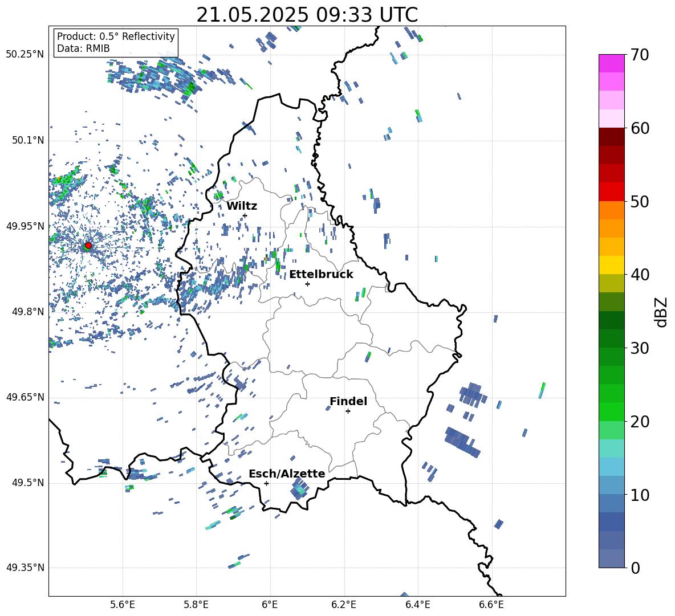Pick the orange colorbar swatch below 50
This screenshot has width=675, height=616.
point(611,210)
